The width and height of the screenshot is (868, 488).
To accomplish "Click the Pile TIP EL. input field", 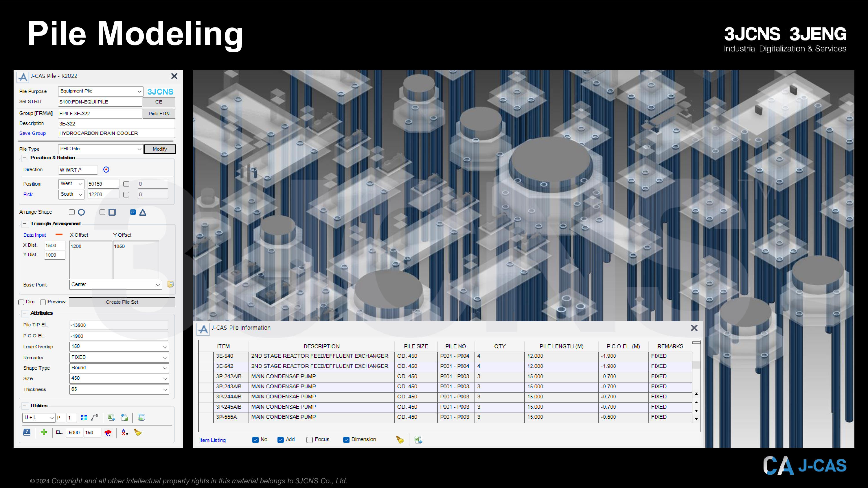I will click(119, 325).
